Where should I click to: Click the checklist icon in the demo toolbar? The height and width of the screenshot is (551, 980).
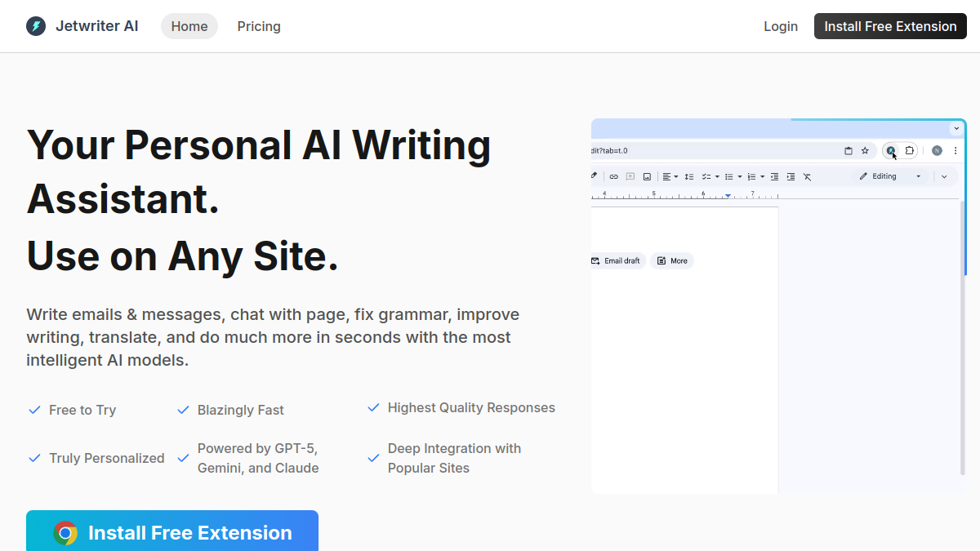point(706,176)
